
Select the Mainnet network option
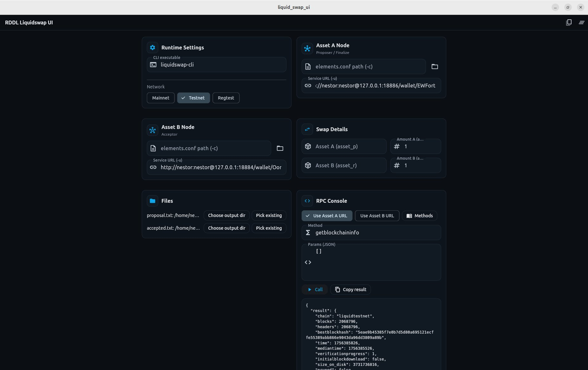coord(160,98)
